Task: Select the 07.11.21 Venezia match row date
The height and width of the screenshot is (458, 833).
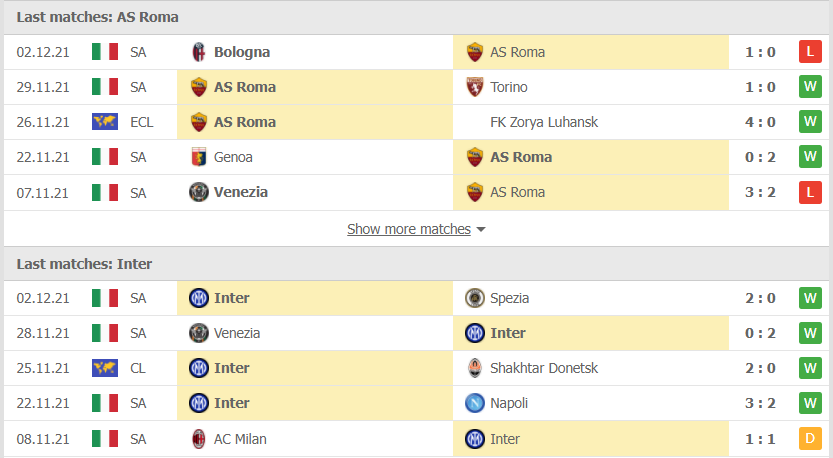Action: coord(42,193)
